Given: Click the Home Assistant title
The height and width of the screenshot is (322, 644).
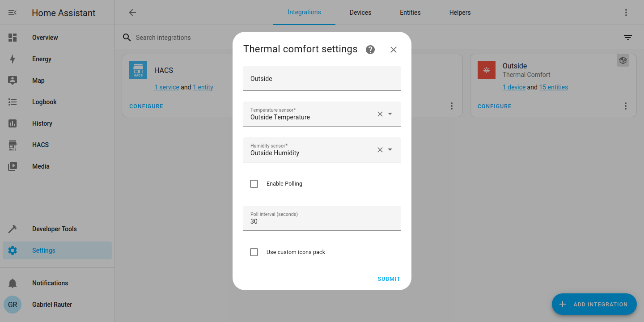Looking at the screenshot, I should point(64,13).
